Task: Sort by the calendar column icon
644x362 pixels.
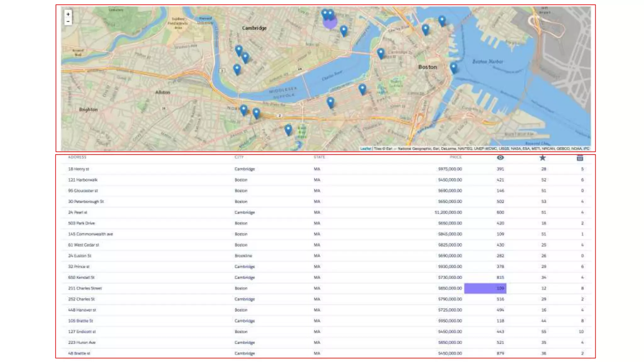Action: (580, 158)
